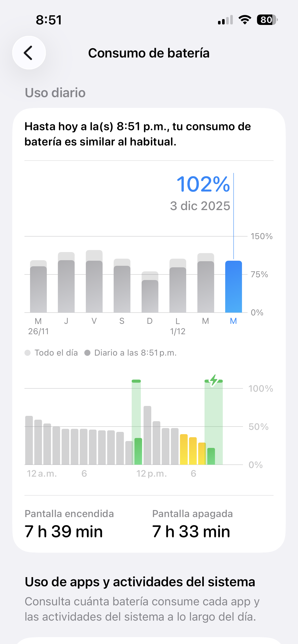The width and height of the screenshot is (298, 644).
Task: Tap the 'Pantalla apagada' 7 h 33 min stat
Action: click(x=191, y=524)
